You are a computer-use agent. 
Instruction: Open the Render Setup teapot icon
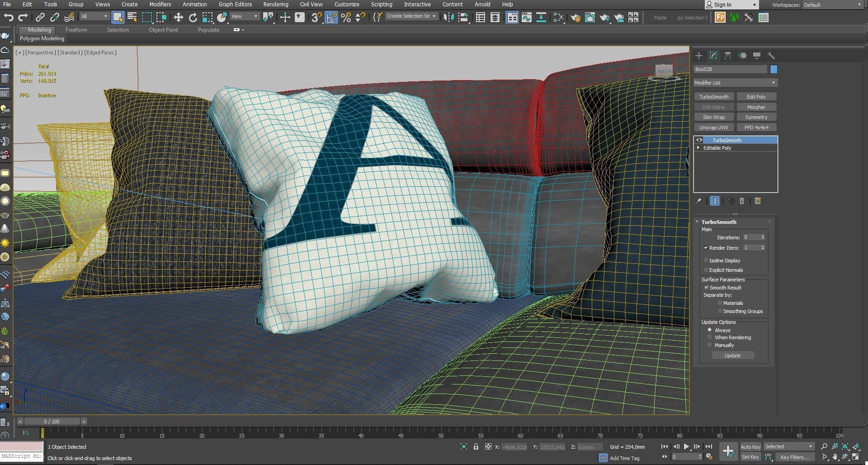coord(575,18)
